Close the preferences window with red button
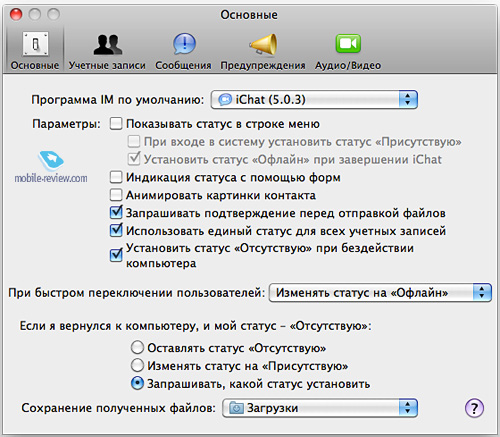The image size is (500, 437). point(16,14)
